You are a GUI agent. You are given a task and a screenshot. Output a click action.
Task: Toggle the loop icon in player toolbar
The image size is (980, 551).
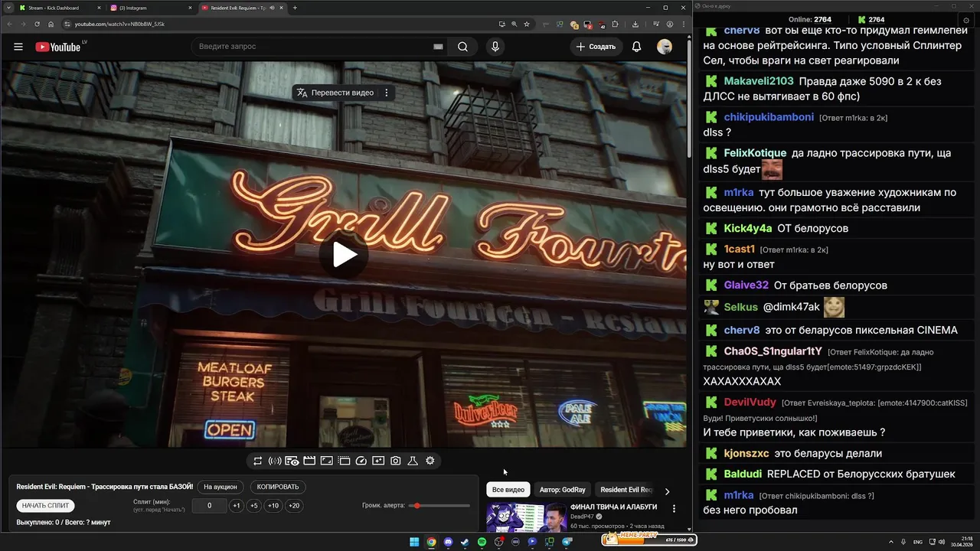click(x=258, y=461)
